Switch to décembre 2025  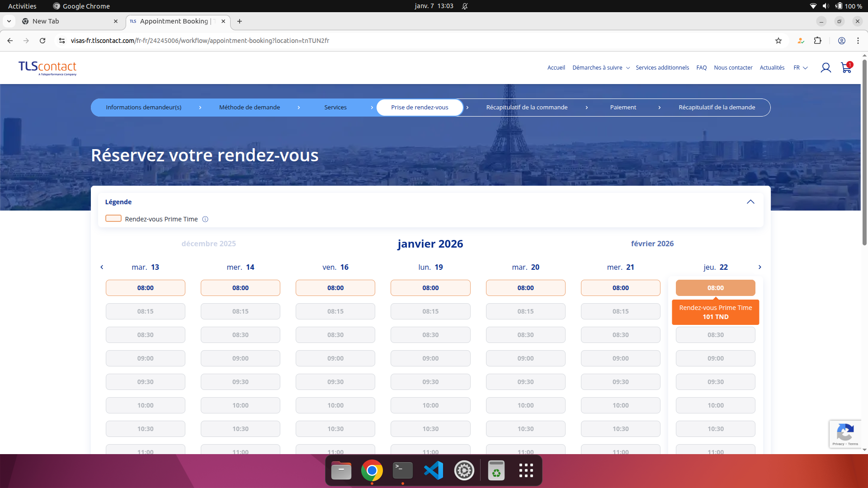208,244
